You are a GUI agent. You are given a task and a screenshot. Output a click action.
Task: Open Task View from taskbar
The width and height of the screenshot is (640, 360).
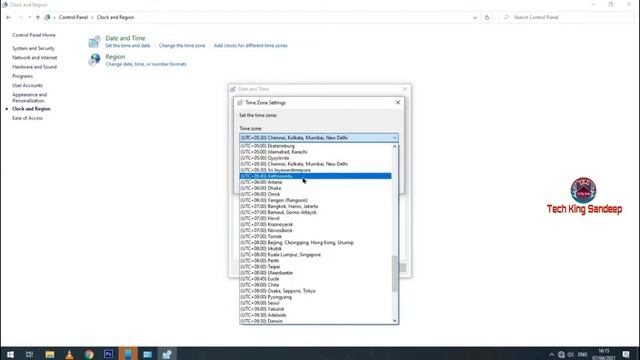(29, 354)
